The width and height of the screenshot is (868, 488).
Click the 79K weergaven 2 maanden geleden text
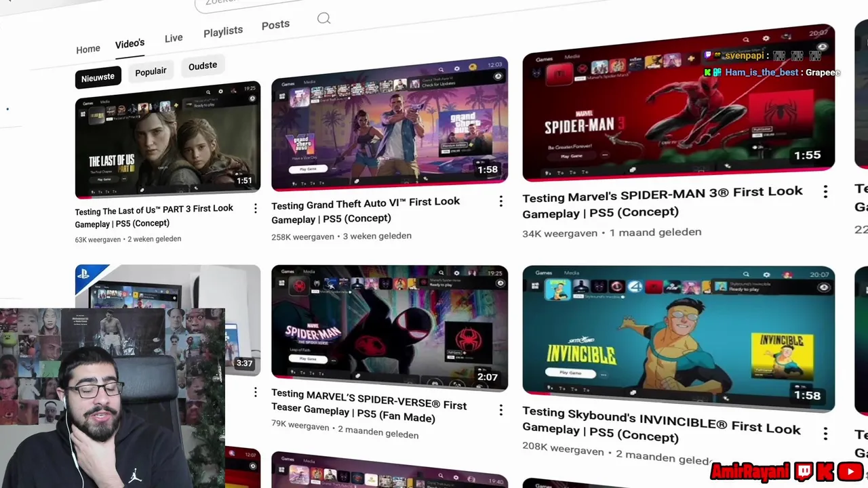coord(344,430)
